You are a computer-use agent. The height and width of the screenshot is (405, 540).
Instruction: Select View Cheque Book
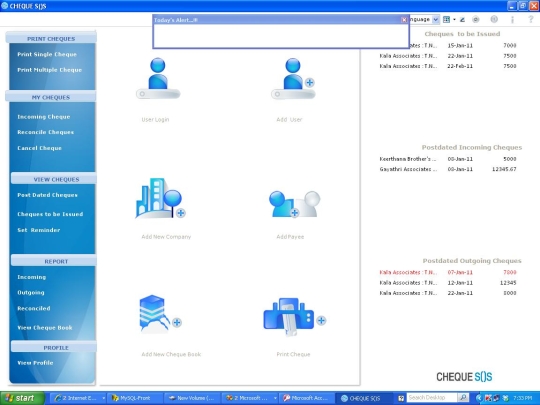[x=45, y=328]
